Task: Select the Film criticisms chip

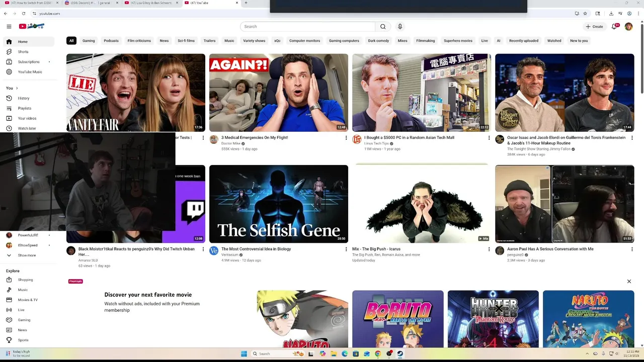Action: tap(139, 41)
